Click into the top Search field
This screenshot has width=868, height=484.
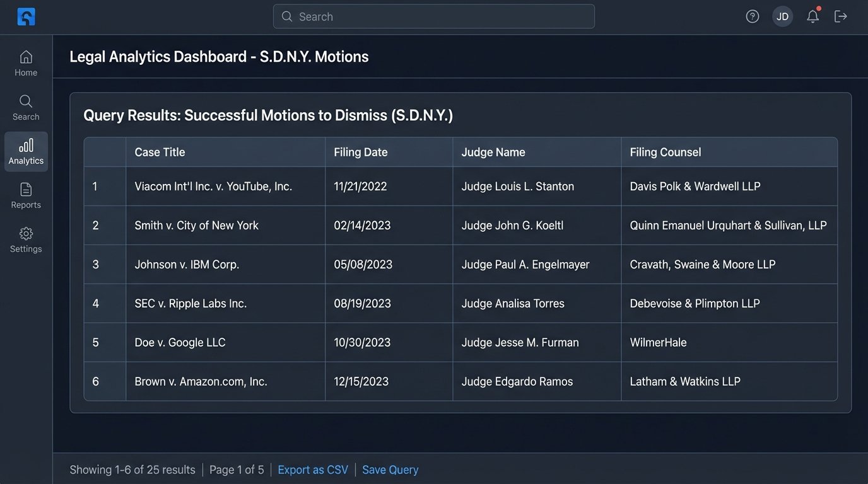point(433,16)
